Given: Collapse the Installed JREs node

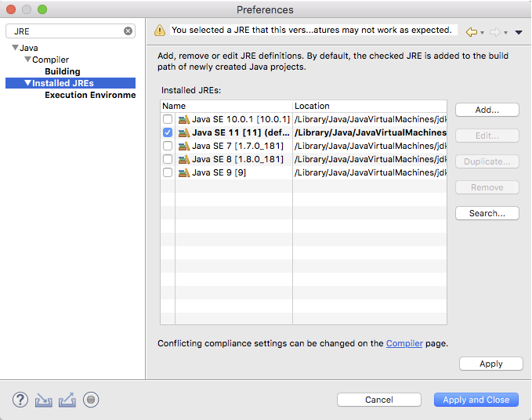Looking at the screenshot, I should pyautogui.click(x=28, y=83).
